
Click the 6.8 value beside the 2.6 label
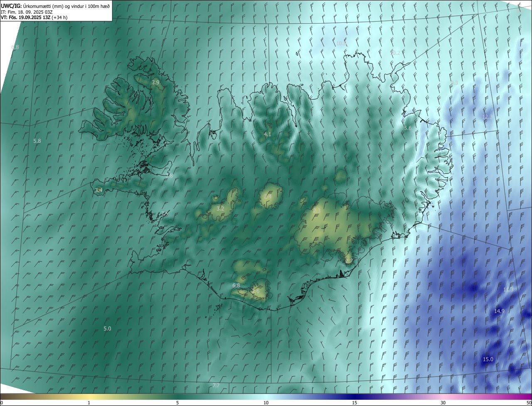pos(236,286)
